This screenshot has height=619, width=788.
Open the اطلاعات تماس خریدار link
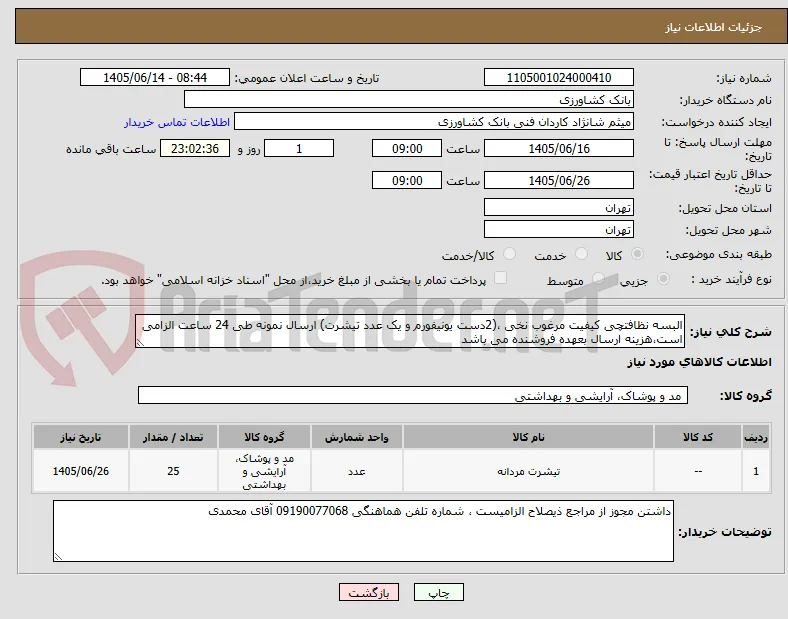(177, 122)
